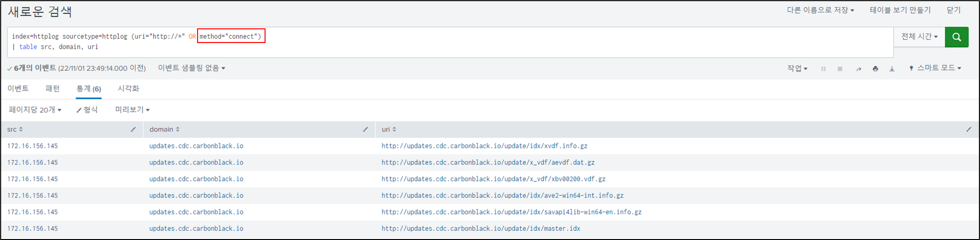Screen dimensions: 980x240
Task: Open the 스마트 모드 dropdown
Action: pyautogui.click(x=935, y=68)
